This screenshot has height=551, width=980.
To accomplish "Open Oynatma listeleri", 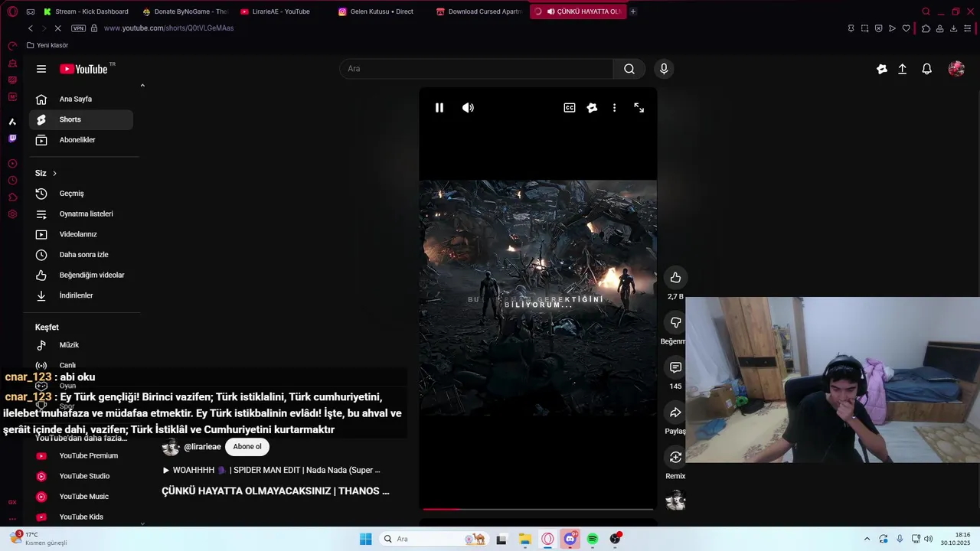I will point(81,214).
